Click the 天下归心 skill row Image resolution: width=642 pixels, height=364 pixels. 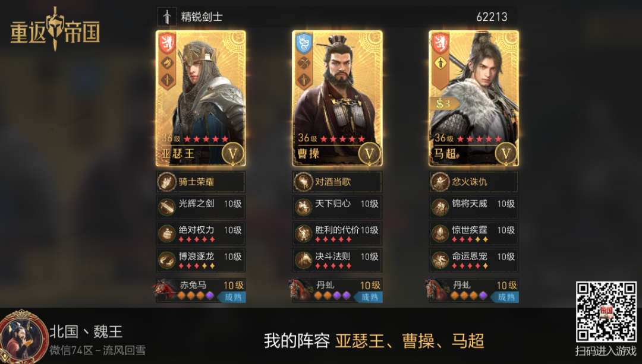tap(338, 207)
